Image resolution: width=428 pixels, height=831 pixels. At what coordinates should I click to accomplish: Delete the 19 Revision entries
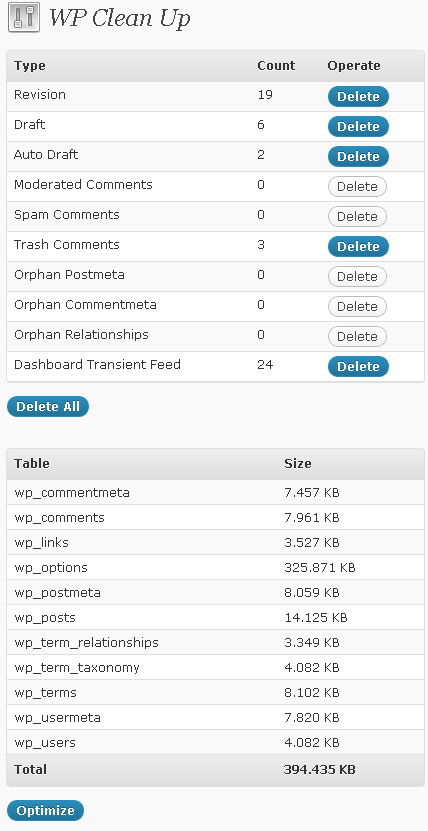(x=358, y=96)
